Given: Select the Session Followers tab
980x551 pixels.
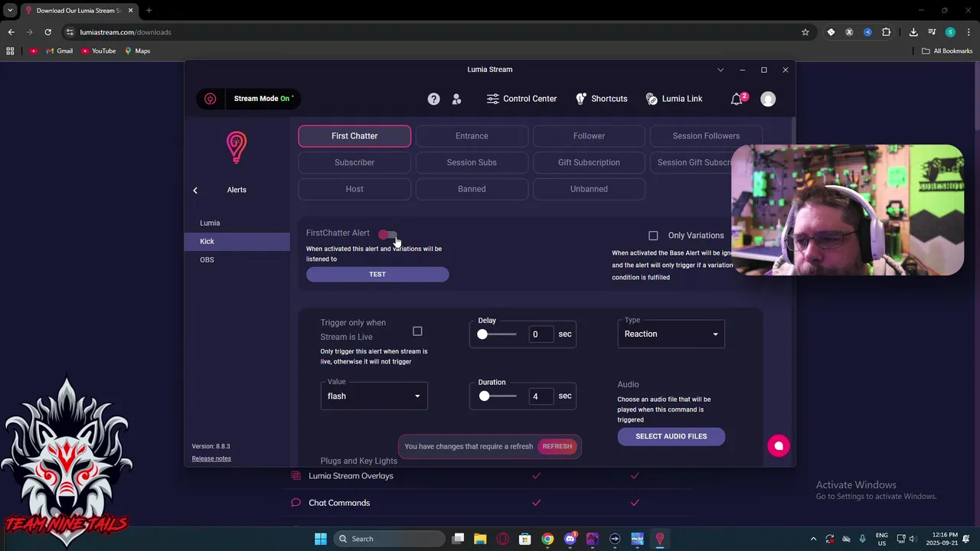Looking at the screenshot, I should click(706, 136).
